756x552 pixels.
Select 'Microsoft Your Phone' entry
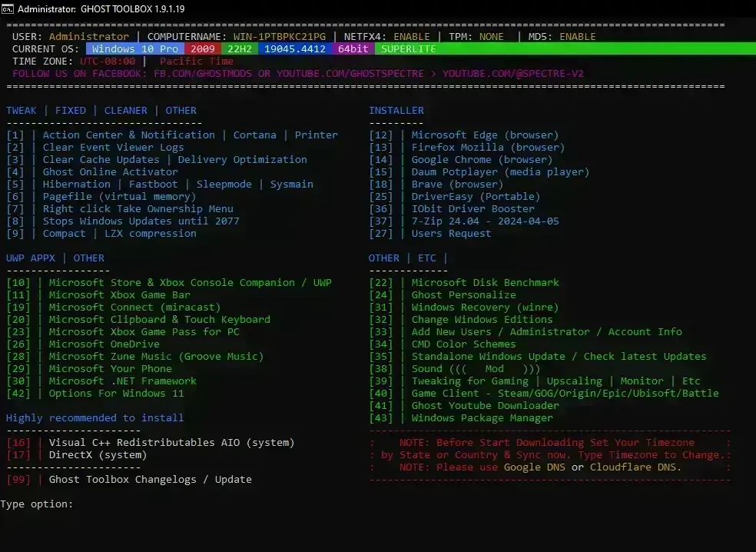click(x=89, y=369)
